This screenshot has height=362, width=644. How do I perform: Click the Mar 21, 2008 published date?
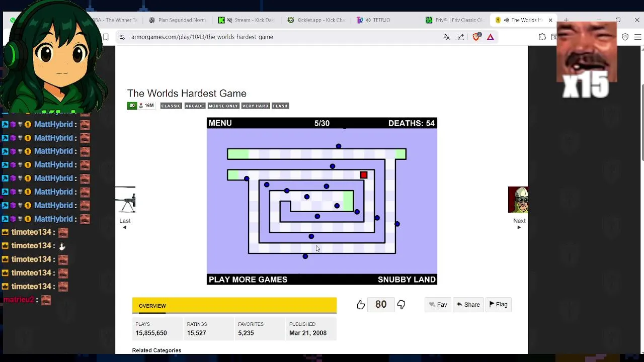pyautogui.click(x=308, y=333)
